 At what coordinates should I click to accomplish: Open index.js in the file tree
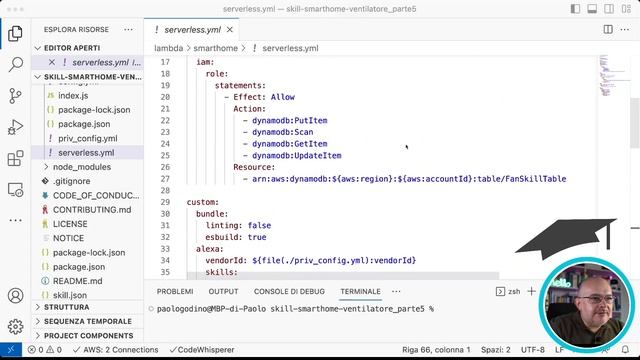pyautogui.click(x=73, y=96)
